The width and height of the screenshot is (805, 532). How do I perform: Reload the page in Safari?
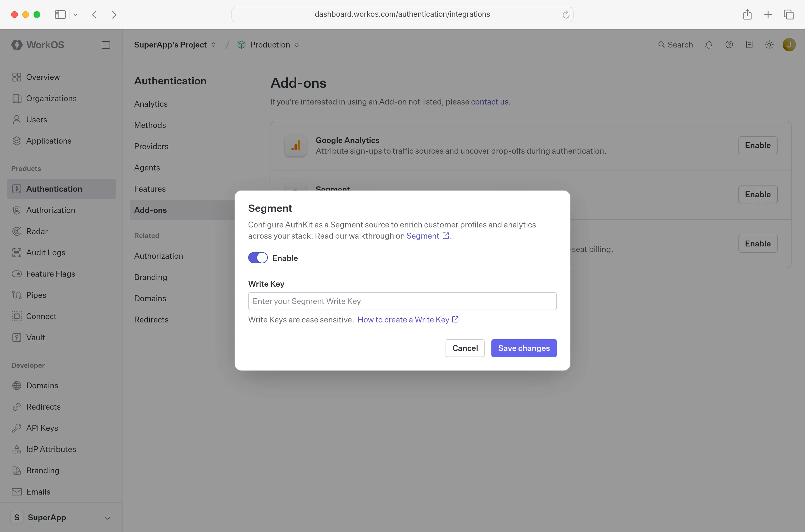point(565,14)
